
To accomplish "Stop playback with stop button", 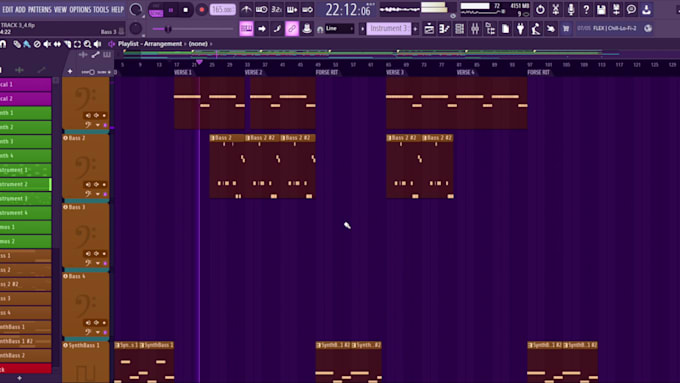I will (x=186, y=10).
